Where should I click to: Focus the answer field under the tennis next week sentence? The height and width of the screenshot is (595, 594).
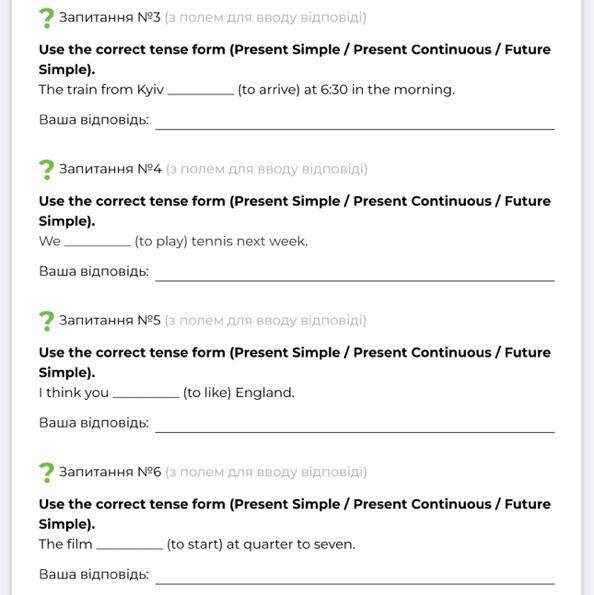point(355,272)
